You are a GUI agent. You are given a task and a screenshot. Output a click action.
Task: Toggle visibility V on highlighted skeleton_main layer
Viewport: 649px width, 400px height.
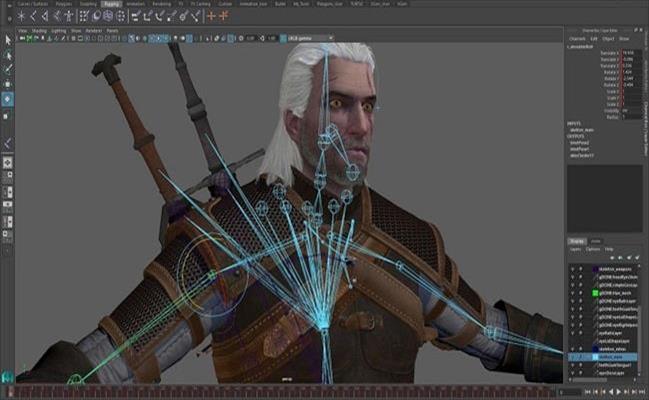pyautogui.click(x=572, y=357)
